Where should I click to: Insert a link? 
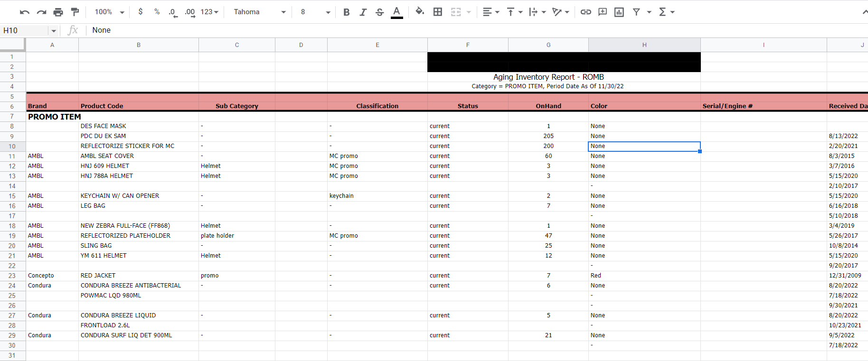(586, 12)
